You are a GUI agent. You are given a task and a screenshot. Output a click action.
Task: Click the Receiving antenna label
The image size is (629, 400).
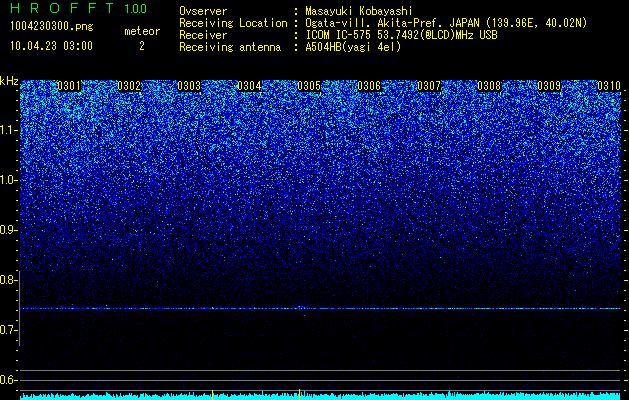coord(230,47)
